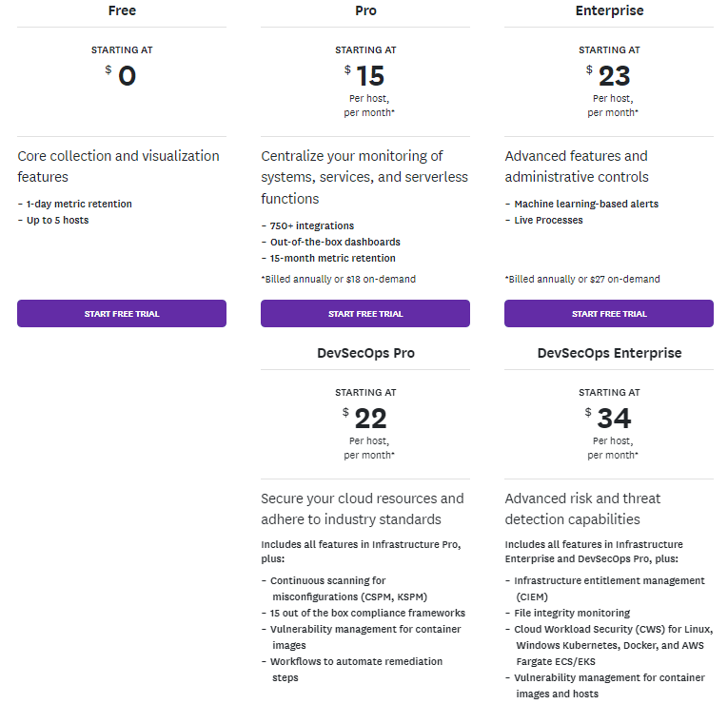Image resolution: width=728 pixels, height=704 pixels.
Task: Click the 'Billed annually or $18 on-demand' note
Action: pyautogui.click(x=339, y=279)
